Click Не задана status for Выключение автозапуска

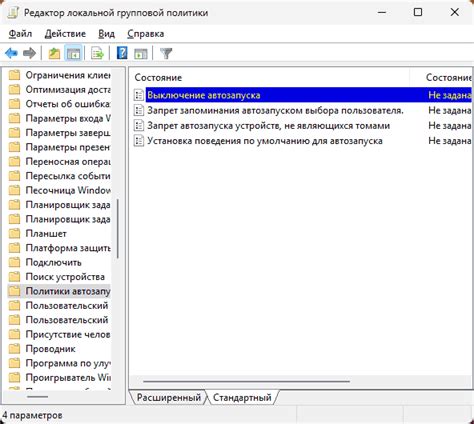tap(449, 95)
